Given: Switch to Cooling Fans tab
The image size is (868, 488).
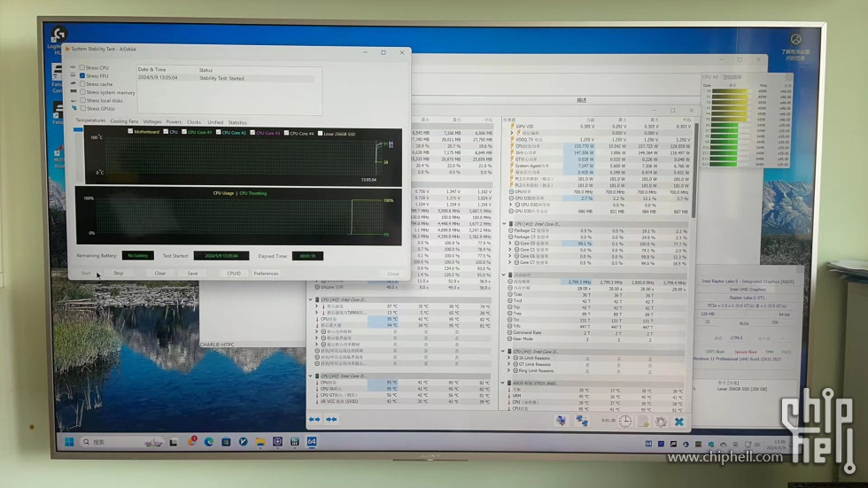Looking at the screenshot, I should pyautogui.click(x=124, y=121).
